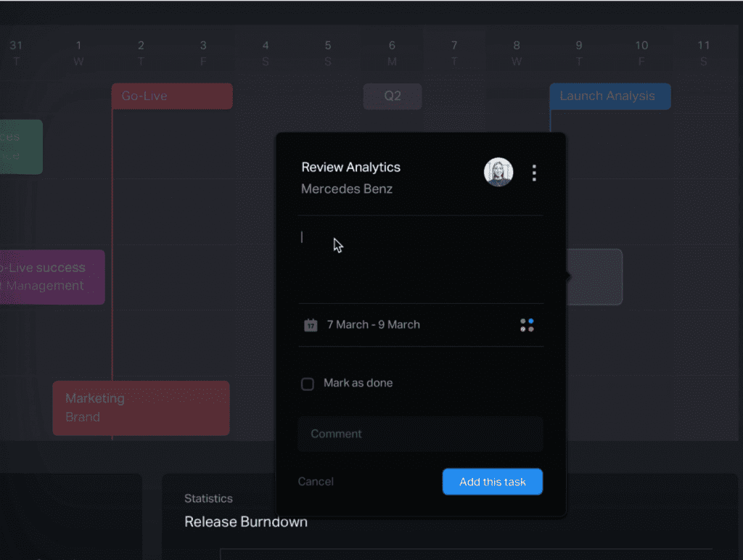Click the pink outlined task card behind dialog
Image resolution: width=743 pixels, height=560 pixels.
(595, 276)
